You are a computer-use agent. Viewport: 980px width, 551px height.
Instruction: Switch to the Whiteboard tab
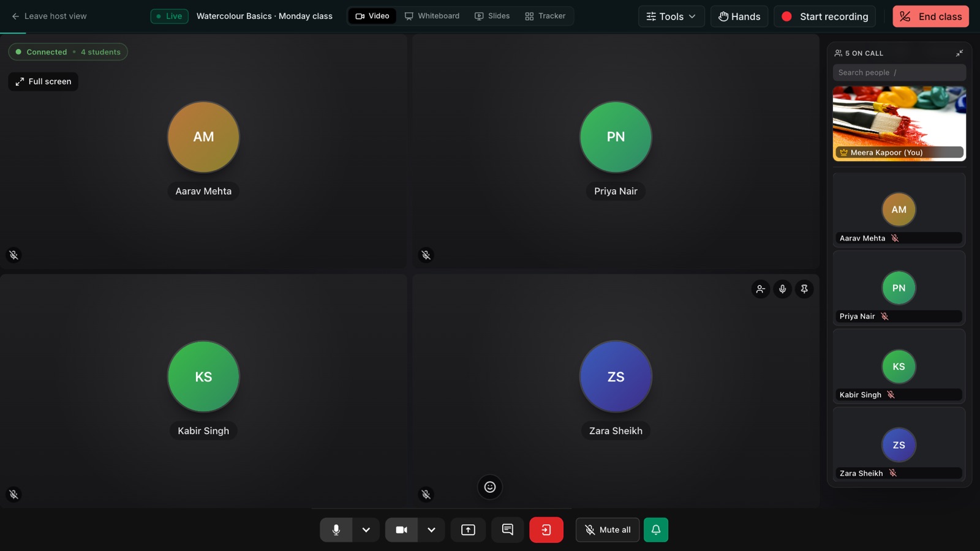432,16
